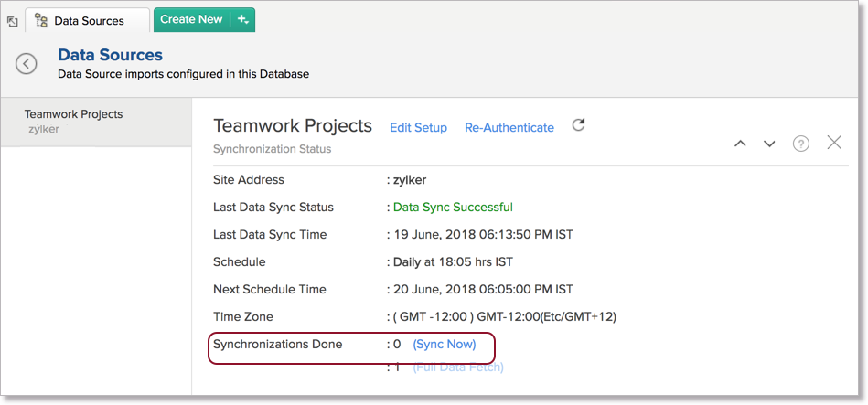Click the Data Sync Successful status text
The image size is (868, 405).
(453, 208)
